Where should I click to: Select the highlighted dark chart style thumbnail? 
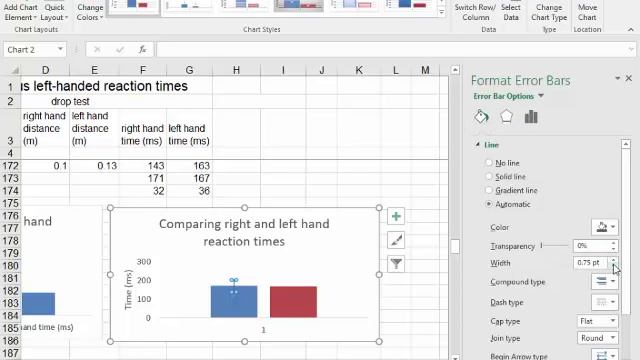(299, 5)
